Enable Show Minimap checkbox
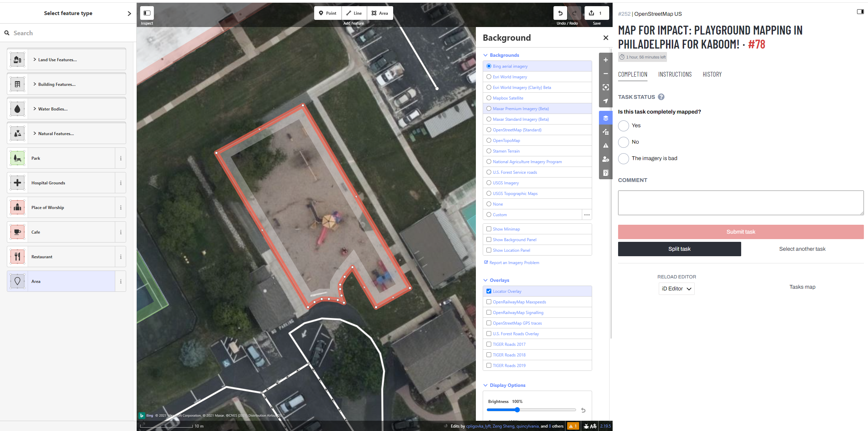Image resolution: width=868 pixels, height=431 pixels. pos(489,229)
